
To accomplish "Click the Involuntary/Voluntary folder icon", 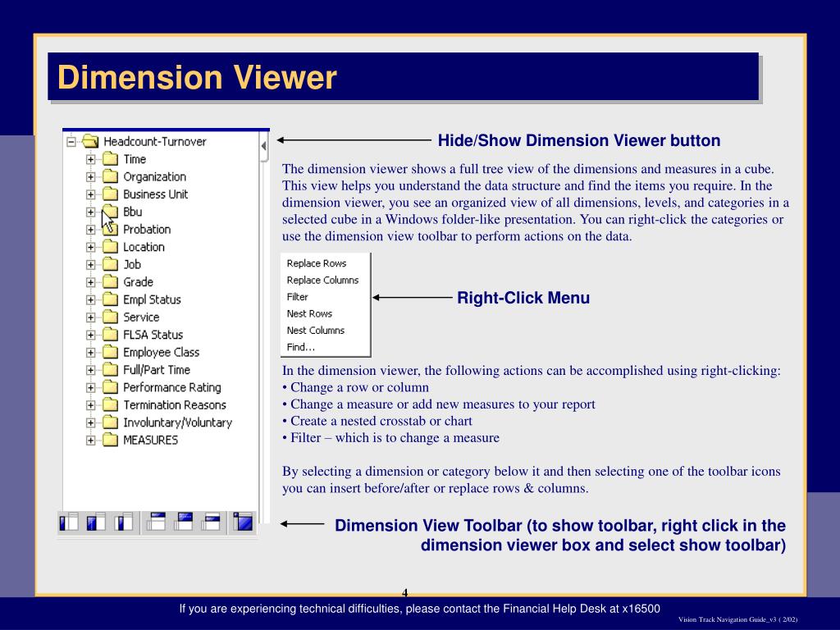I will 110,422.
